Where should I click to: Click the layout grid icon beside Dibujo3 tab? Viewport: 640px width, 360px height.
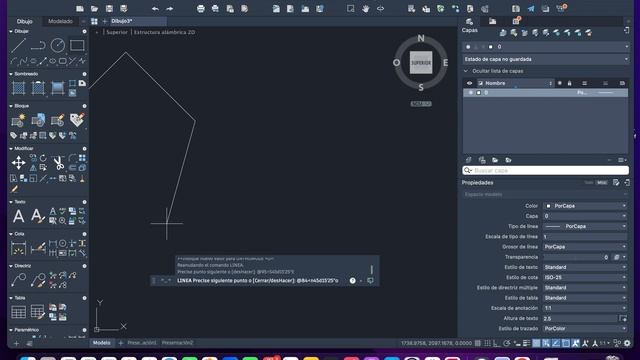[x=94, y=21]
